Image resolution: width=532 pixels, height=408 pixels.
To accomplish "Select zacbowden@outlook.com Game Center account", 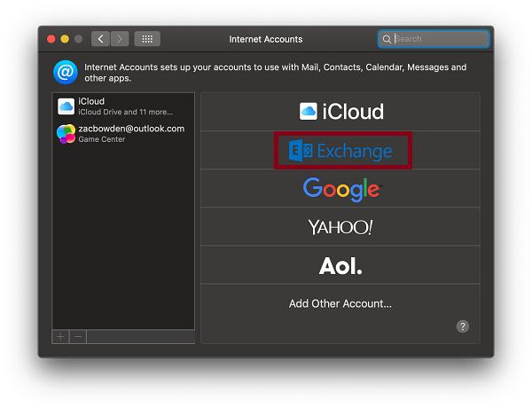I will pyautogui.click(x=123, y=134).
